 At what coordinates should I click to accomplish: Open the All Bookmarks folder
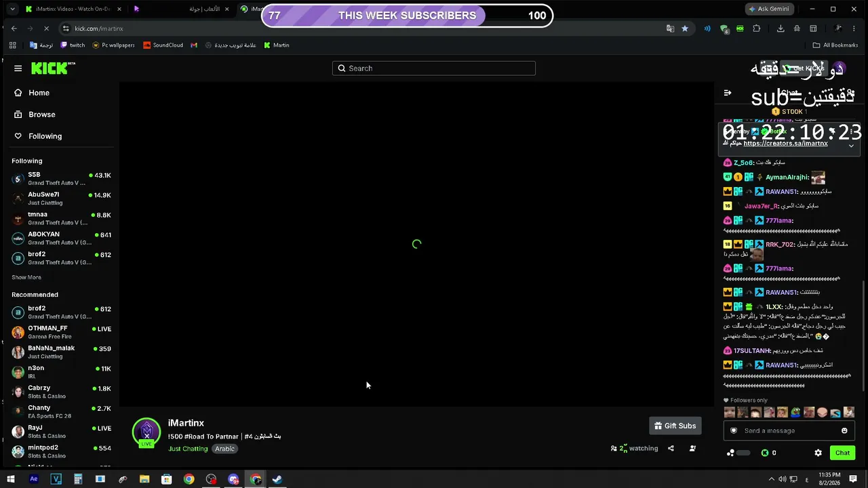[835, 45]
